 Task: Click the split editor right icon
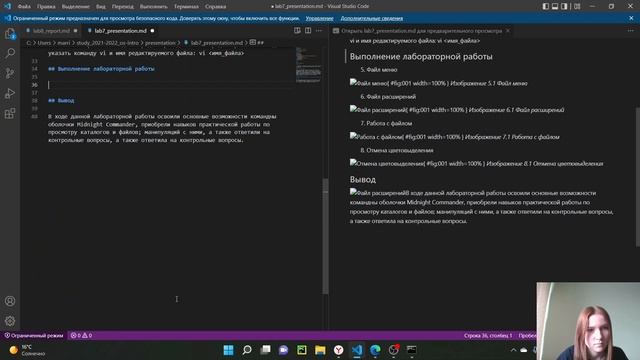(x=308, y=31)
